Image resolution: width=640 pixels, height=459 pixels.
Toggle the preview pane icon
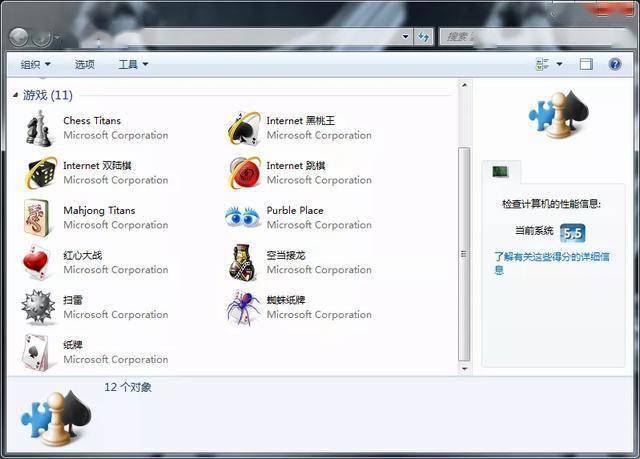pyautogui.click(x=586, y=64)
